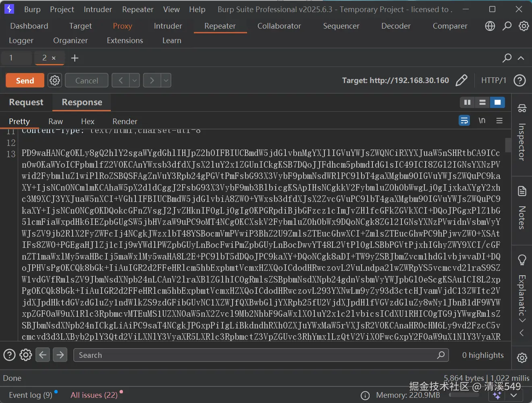Select the Request pane tab

26,102
